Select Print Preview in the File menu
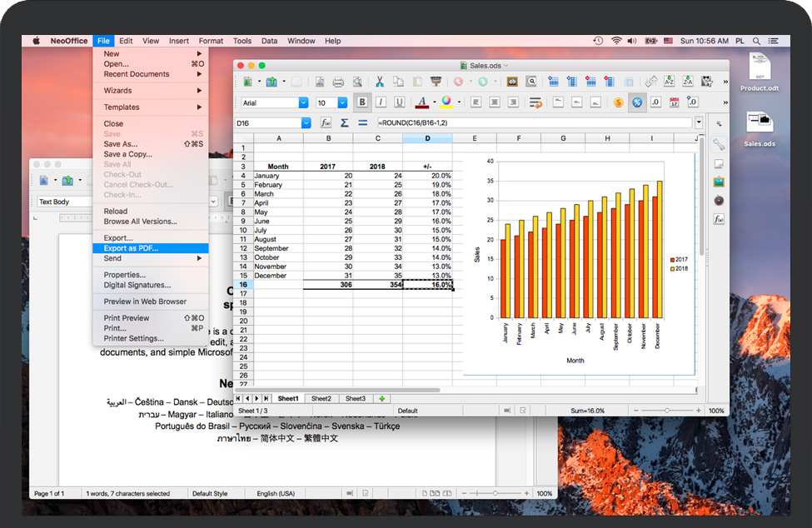This screenshot has height=528, width=812. (x=127, y=318)
